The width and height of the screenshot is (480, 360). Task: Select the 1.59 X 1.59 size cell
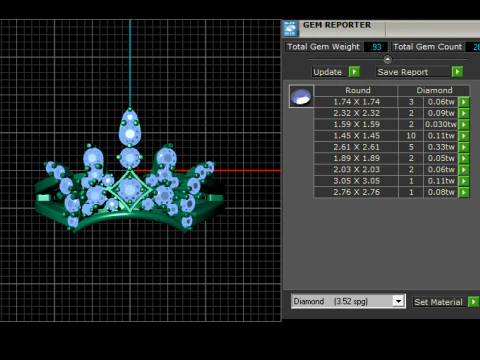[356, 125]
